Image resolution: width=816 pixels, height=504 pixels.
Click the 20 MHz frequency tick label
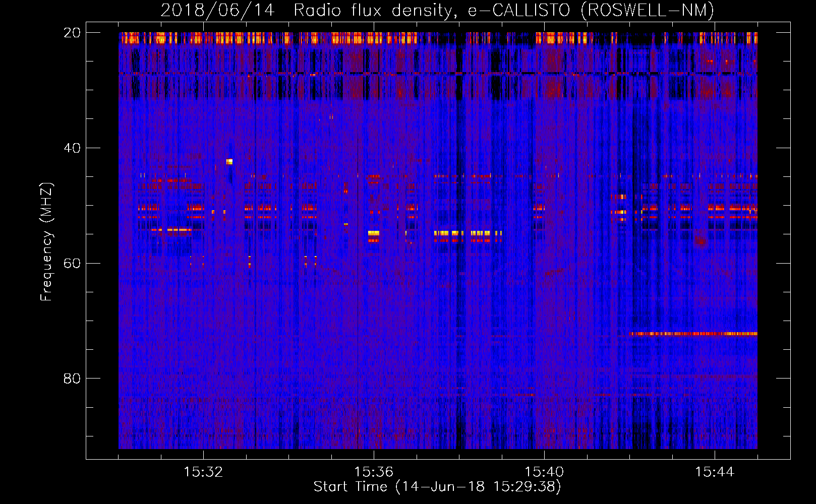[x=72, y=33]
